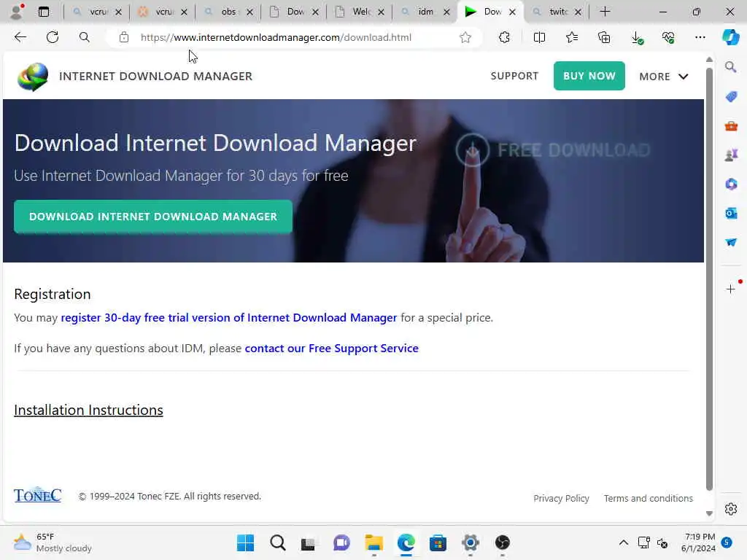Image resolution: width=747 pixels, height=560 pixels.
Task: Open Microsoft Store from the taskbar
Action: pyautogui.click(x=438, y=542)
